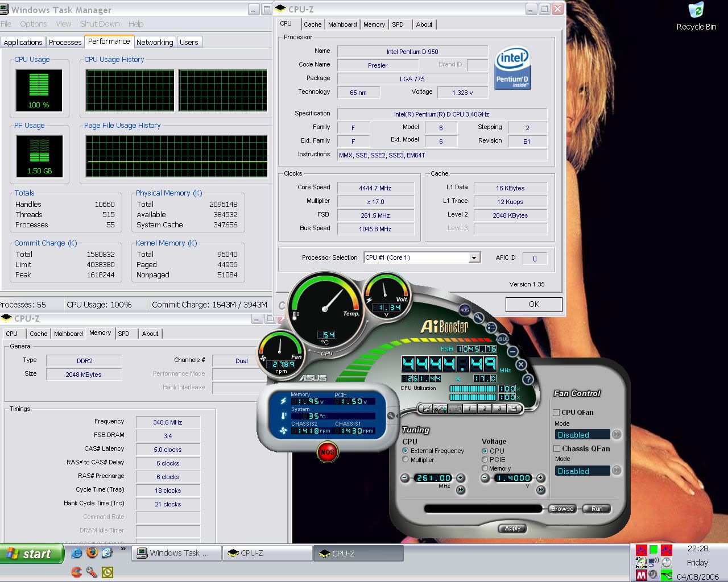Image resolution: width=728 pixels, height=582 pixels.
Task: Select PCIE voltage radio button
Action: (x=485, y=459)
